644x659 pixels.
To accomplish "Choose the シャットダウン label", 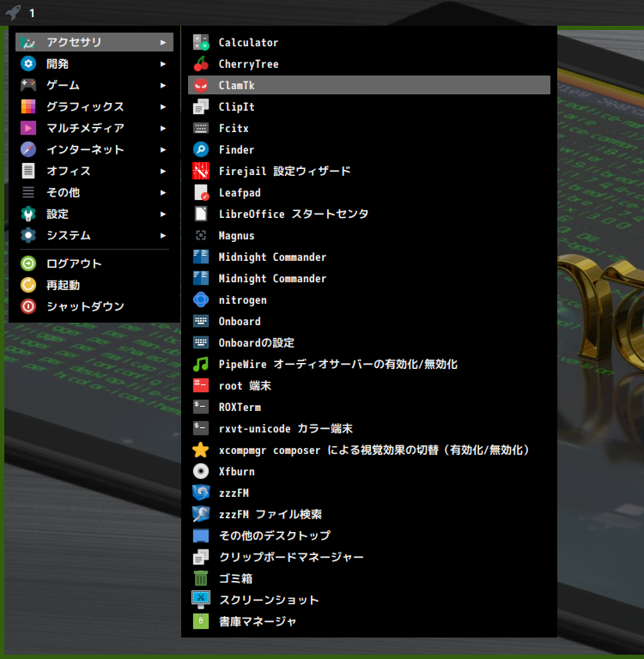I will [85, 306].
